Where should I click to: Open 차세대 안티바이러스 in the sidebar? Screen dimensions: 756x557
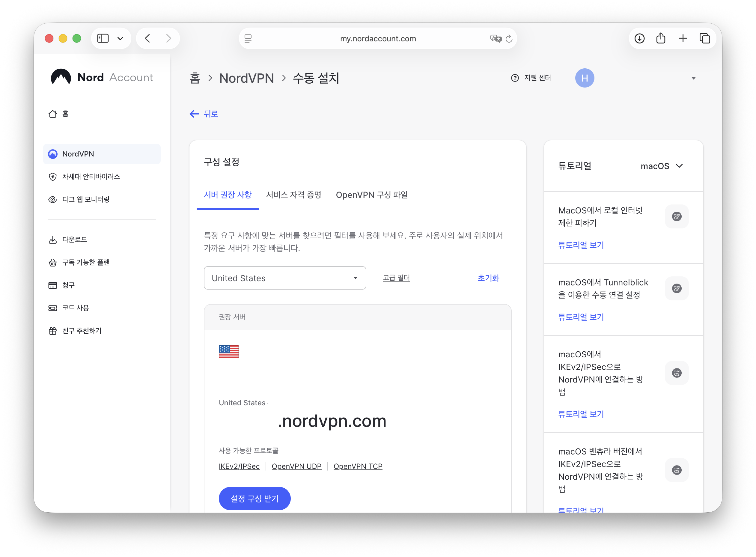[102, 177]
